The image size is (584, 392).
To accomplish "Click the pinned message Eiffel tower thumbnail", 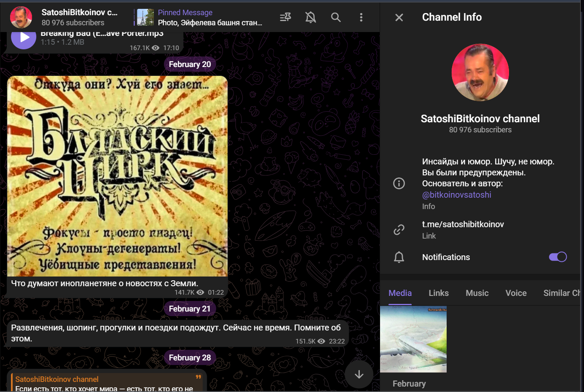I will click(x=145, y=17).
